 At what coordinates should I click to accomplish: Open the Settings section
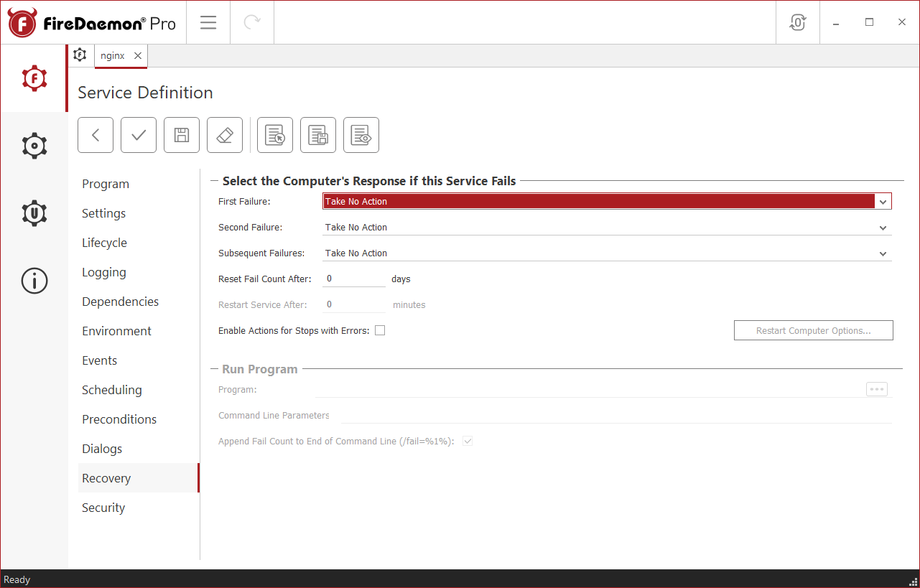[x=138, y=213]
